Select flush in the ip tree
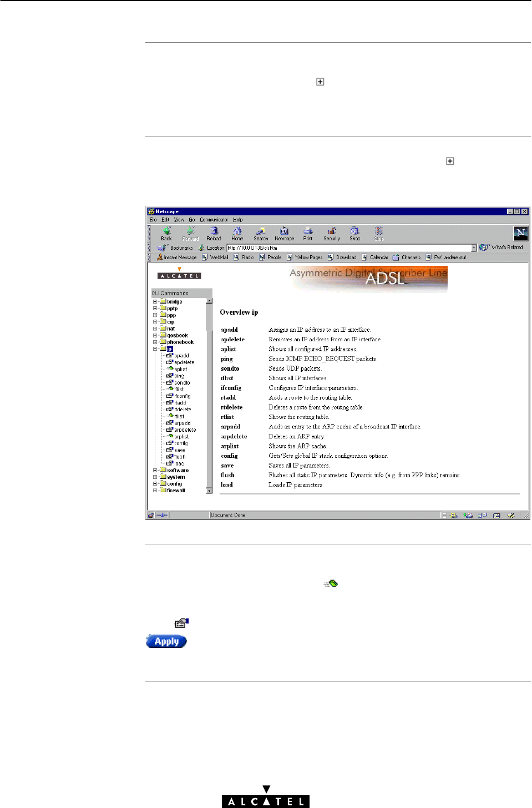 [x=180, y=457]
